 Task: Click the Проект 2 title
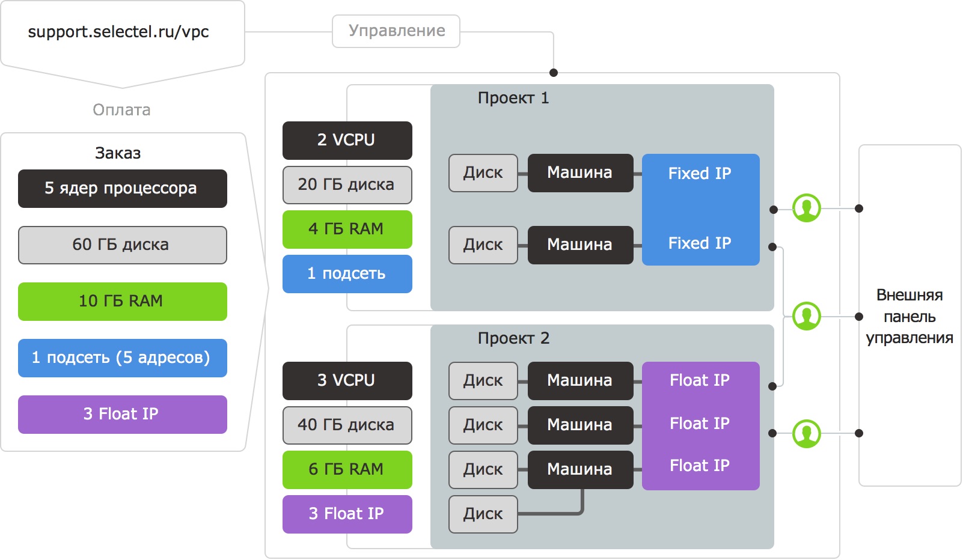tap(513, 338)
